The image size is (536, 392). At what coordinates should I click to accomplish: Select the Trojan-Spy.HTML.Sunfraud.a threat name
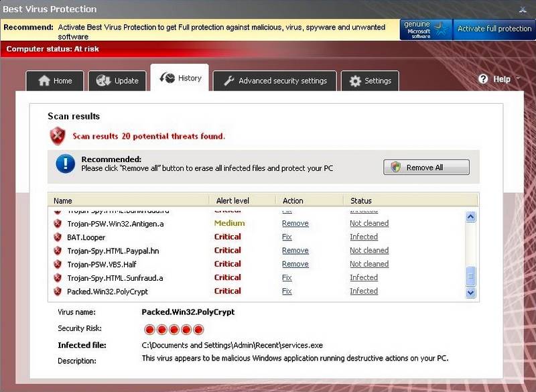(115, 278)
